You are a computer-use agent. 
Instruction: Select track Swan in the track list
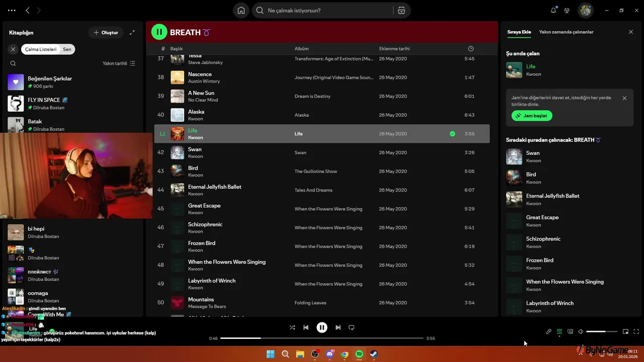pyautogui.click(x=322, y=152)
